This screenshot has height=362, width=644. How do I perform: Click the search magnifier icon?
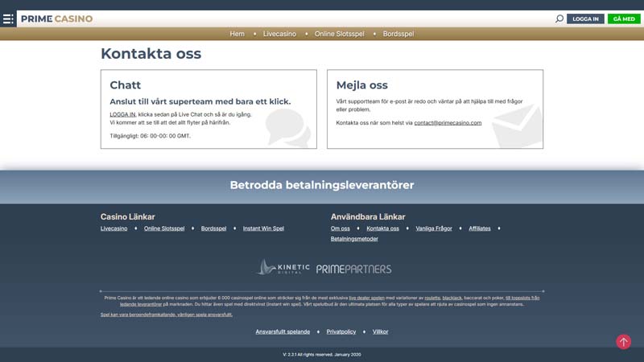[x=559, y=19]
